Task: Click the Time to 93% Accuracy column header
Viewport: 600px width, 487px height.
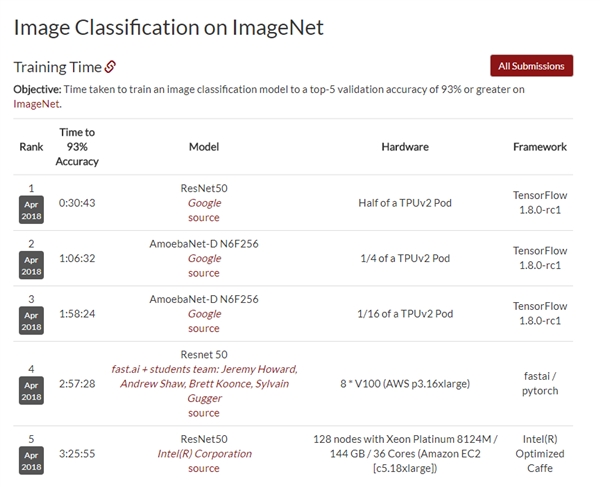Action: click(x=77, y=146)
